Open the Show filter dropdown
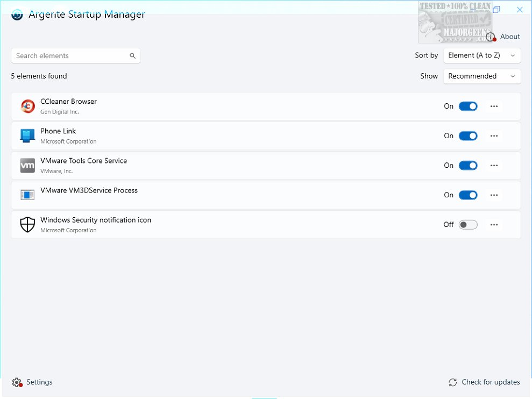 click(481, 76)
